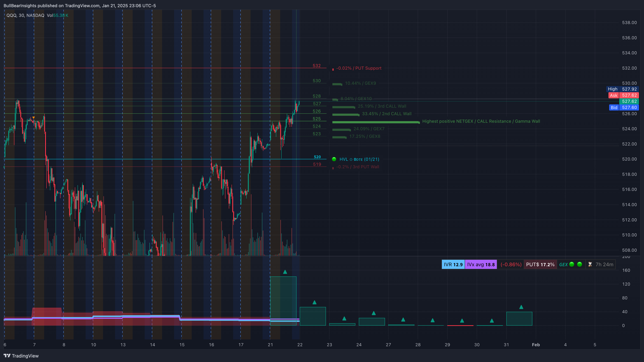Click the 160 value on the lower pane axis
644x362 pixels.
[x=626, y=270]
